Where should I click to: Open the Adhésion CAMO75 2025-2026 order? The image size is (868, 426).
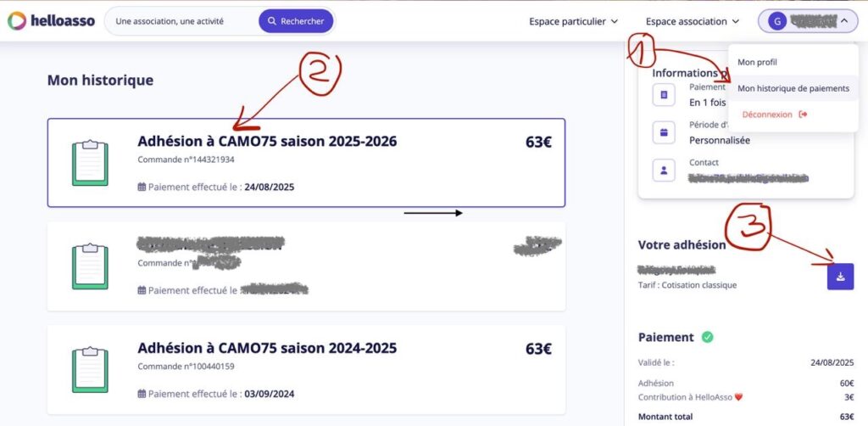coord(267,142)
